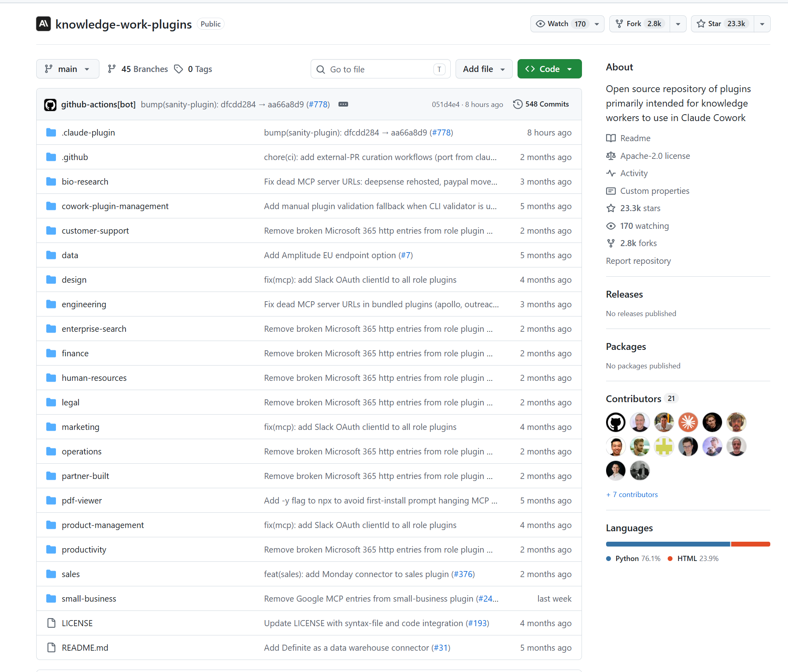
Task: Fork the knowledge-work-plugins repository
Action: click(640, 24)
